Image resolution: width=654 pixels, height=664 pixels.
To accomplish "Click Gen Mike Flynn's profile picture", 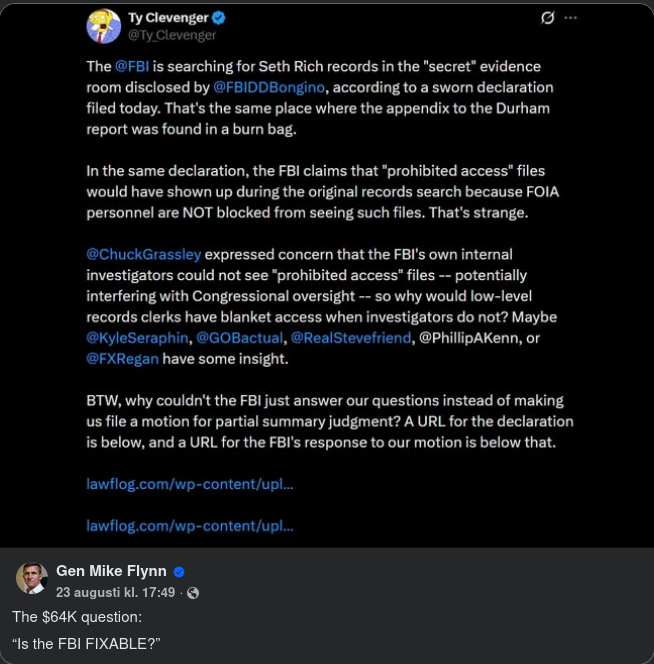I will pos(32,579).
